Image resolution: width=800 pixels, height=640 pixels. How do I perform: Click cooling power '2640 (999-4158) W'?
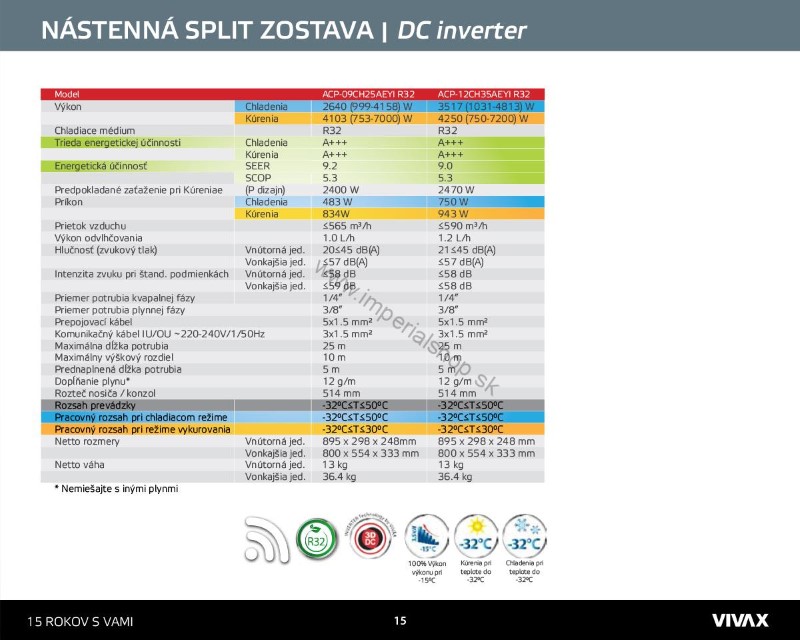[x=367, y=107]
